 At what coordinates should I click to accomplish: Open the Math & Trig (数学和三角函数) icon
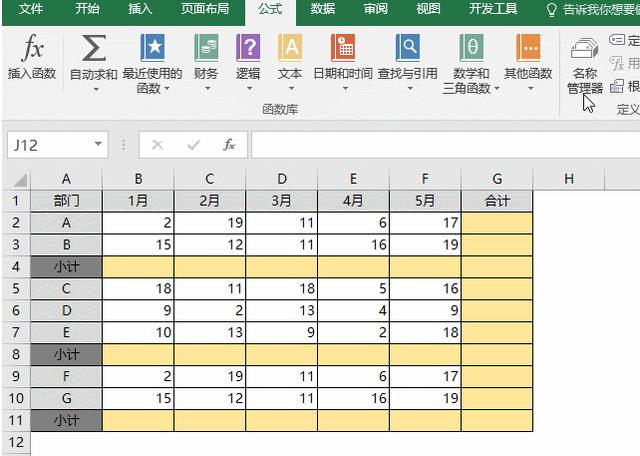[471, 48]
